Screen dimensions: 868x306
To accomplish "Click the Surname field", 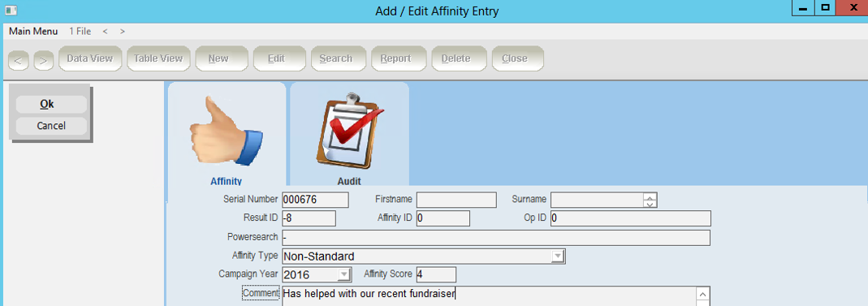I will tap(598, 200).
